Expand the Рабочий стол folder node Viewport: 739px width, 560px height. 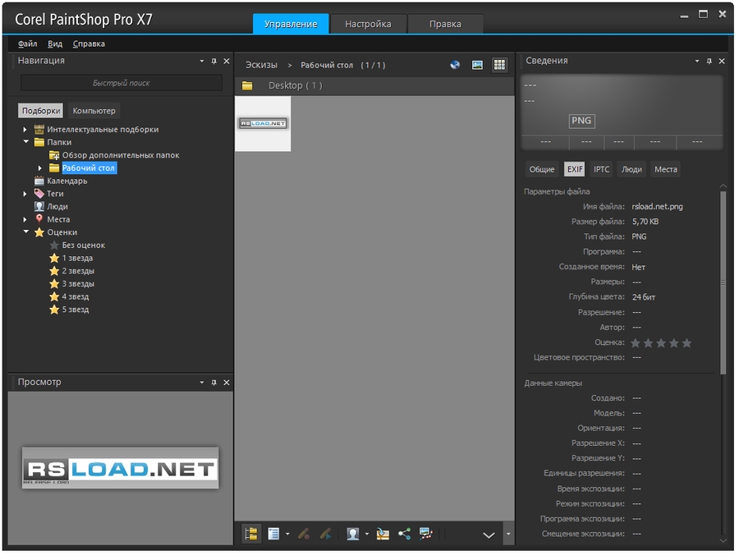point(40,168)
